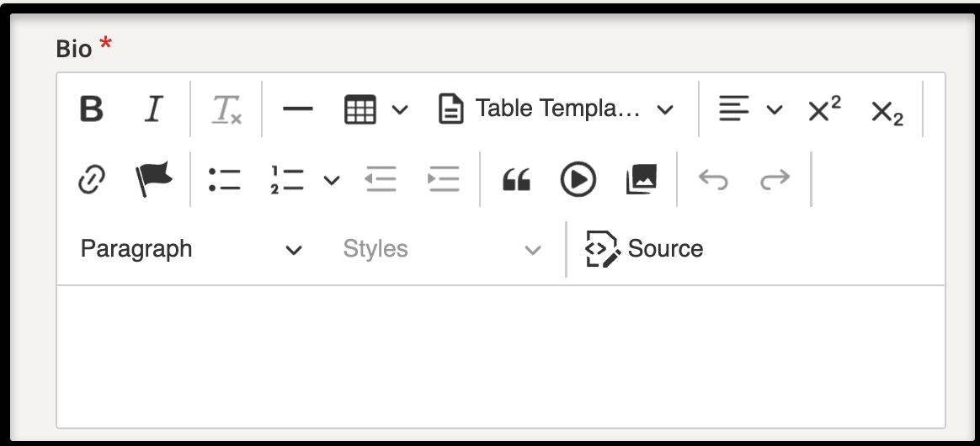Click the media library image icon
Screen dimensions: 980x446
642,179
